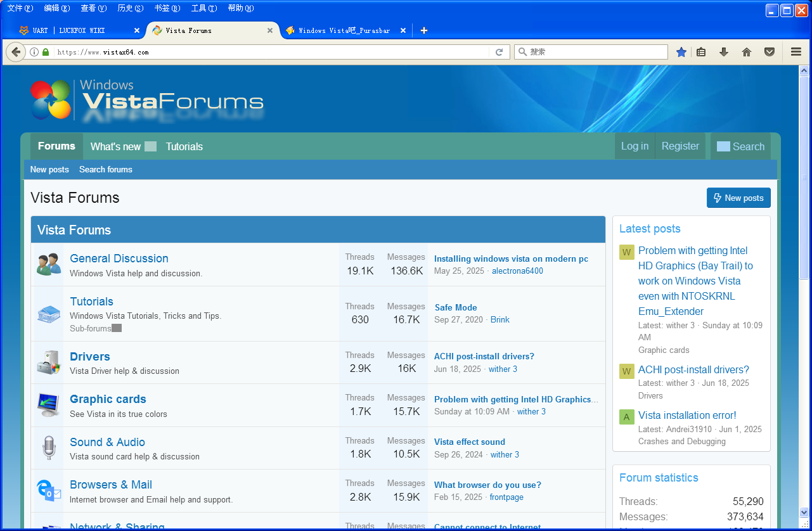
Task: Click the Home icon in browser toolbar
Action: tap(747, 52)
